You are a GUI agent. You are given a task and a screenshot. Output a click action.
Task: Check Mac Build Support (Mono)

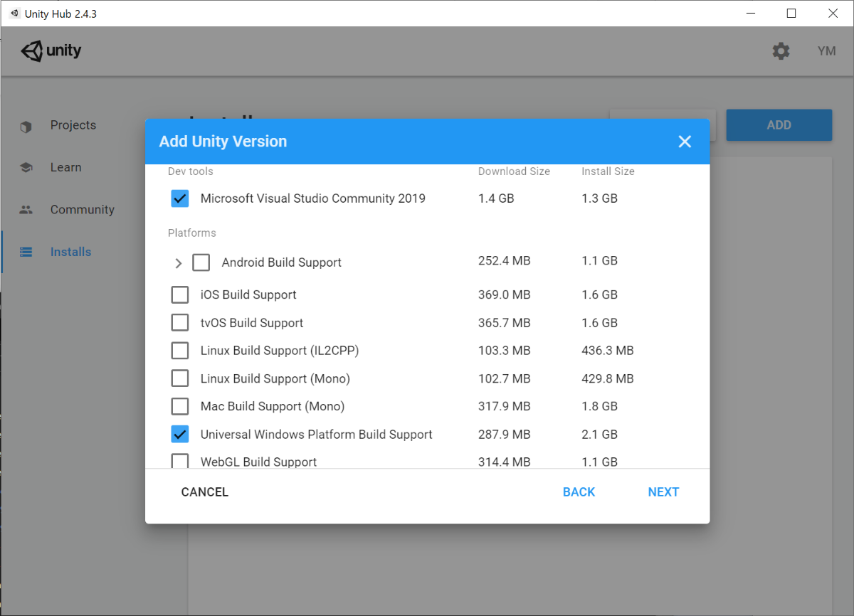(180, 406)
